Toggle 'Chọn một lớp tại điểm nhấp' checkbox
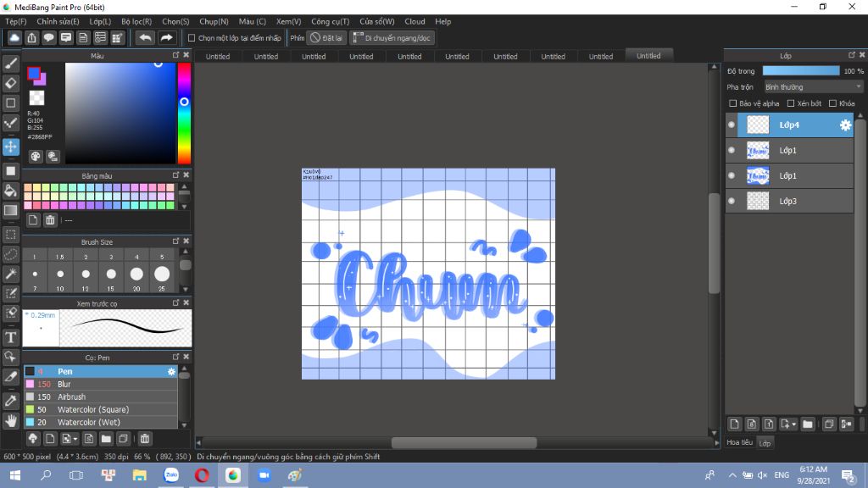Image resolution: width=868 pixels, height=488 pixels. pos(192,38)
